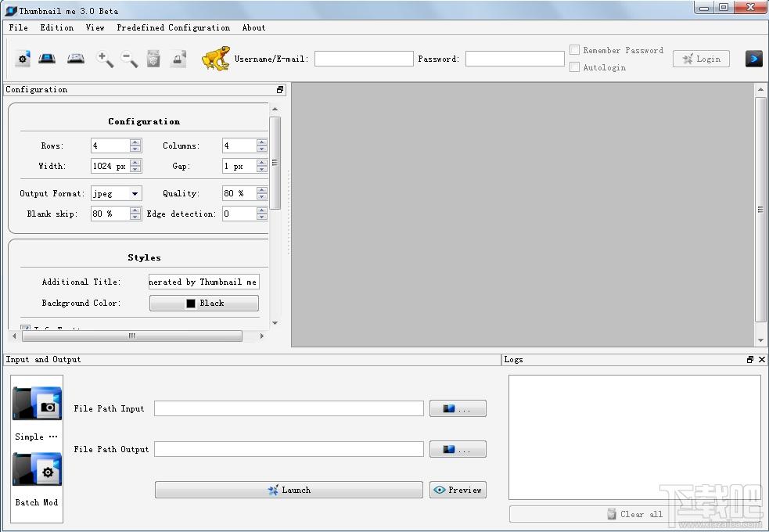This screenshot has height=532, width=769.
Task: Open the File menu
Action: point(19,27)
